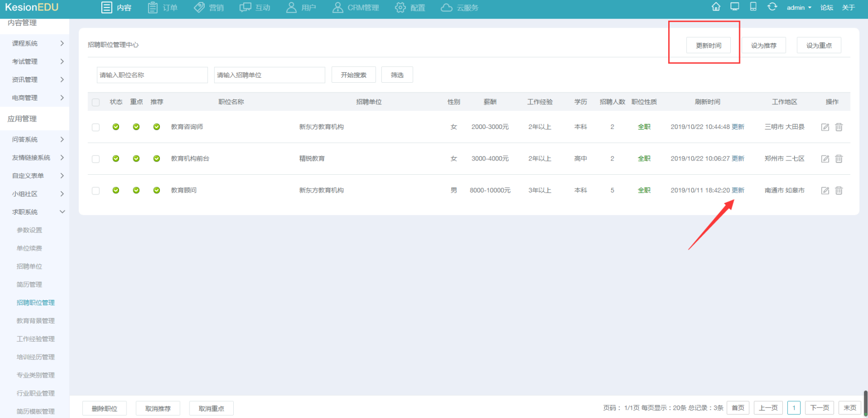Viewport: 868px width, 418px height.
Task: Click edit icon for 教育机构前台 row
Action: coord(825,159)
